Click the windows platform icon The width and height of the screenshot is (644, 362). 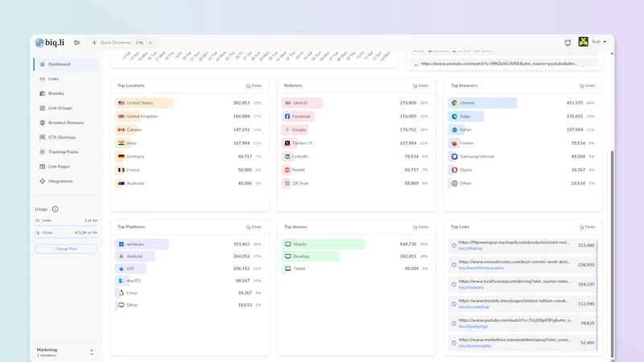click(x=122, y=245)
